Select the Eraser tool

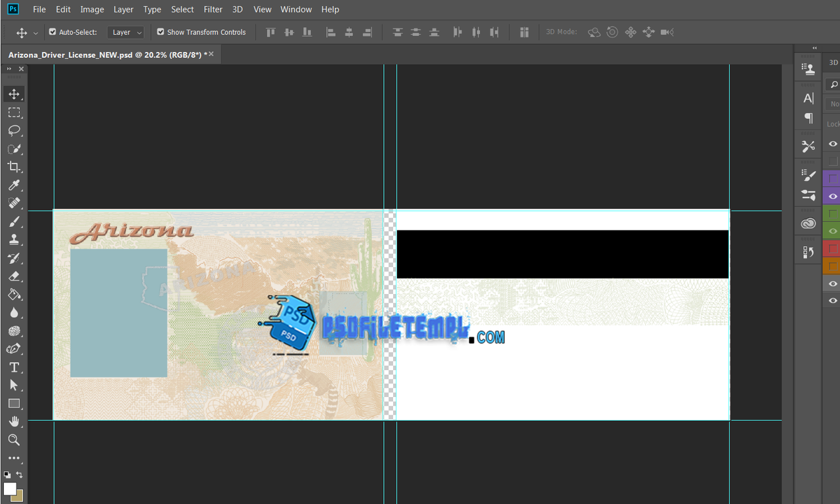[14, 276]
